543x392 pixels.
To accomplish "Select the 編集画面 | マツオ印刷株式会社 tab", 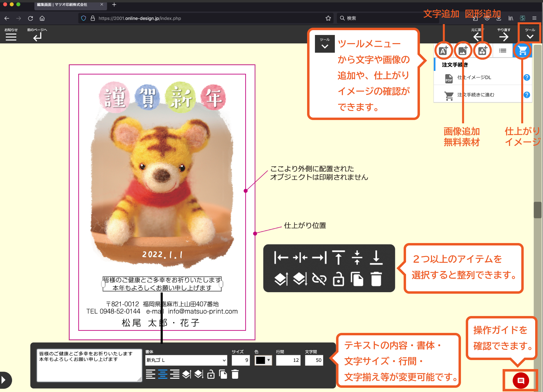I will pyautogui.click(x=70, y=5).
